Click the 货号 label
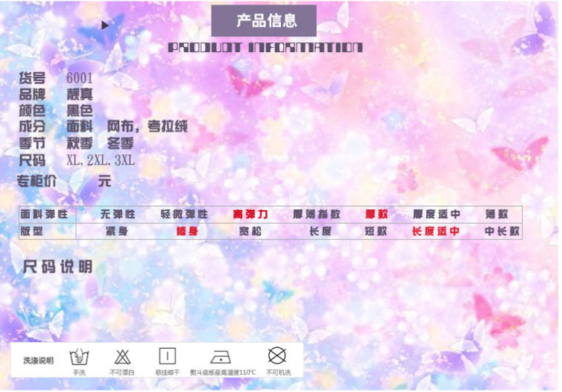This screenshot has width=562, height=392. coord(32,78)
